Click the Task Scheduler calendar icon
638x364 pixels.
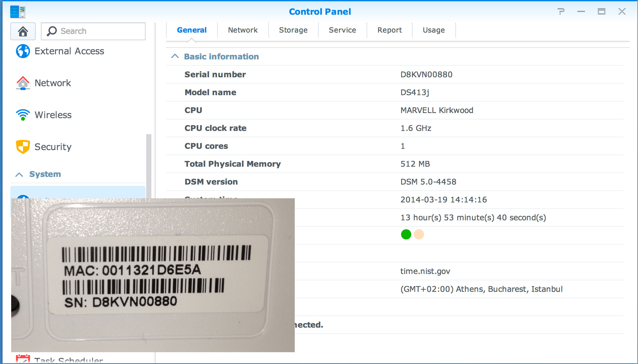click(x=23, y=359)
